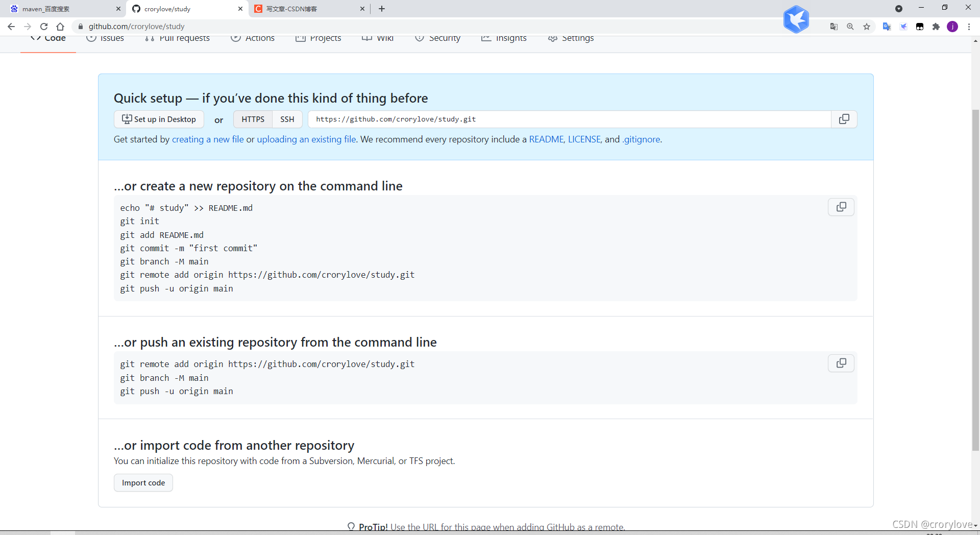
Task: Open the repository Issues tab
Action: (105, 39)
